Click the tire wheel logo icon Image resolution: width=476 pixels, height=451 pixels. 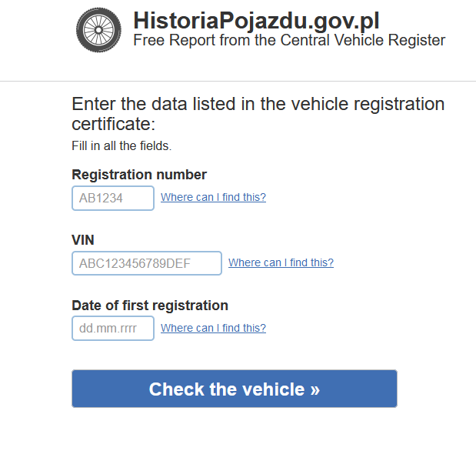click(98, 30)
